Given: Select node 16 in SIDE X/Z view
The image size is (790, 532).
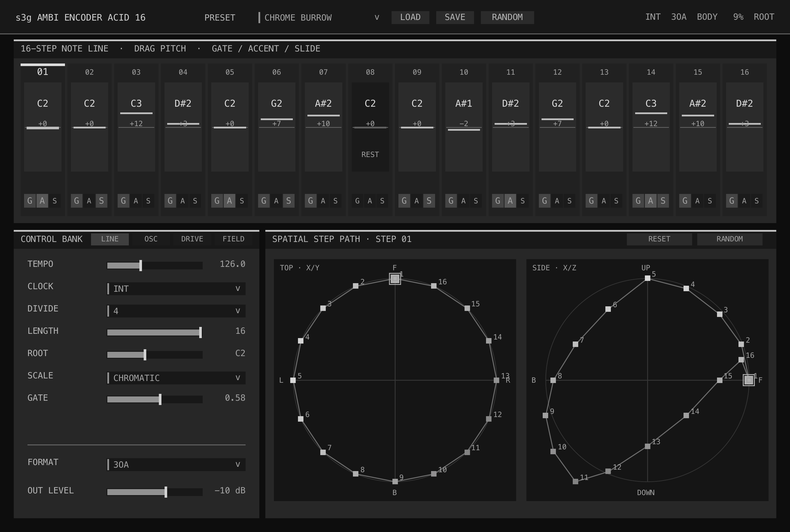Looking at the screenshot, I should coord(741,360).
